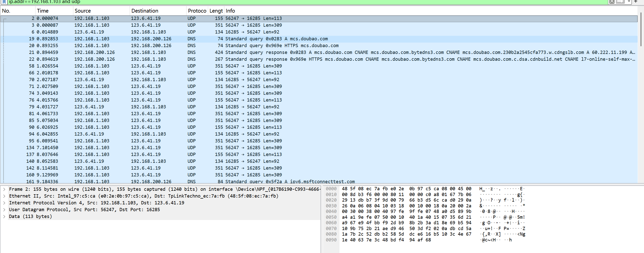644x253 pixels.
Task: Add a filter button with the plus icon
Action: (x=635, y=2)
